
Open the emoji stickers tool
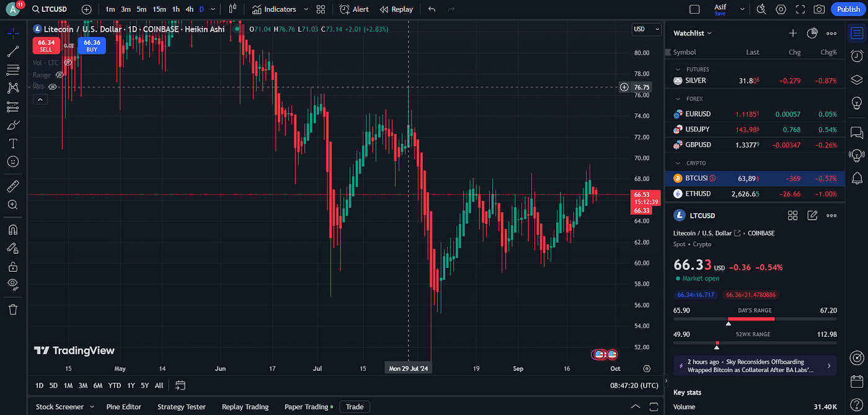12,162
